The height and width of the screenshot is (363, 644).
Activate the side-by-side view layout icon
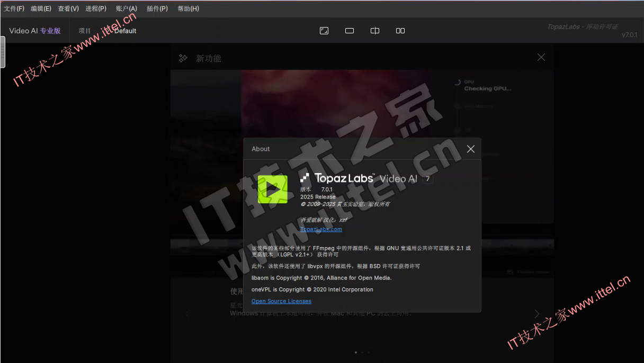click(x=400, y=31)
